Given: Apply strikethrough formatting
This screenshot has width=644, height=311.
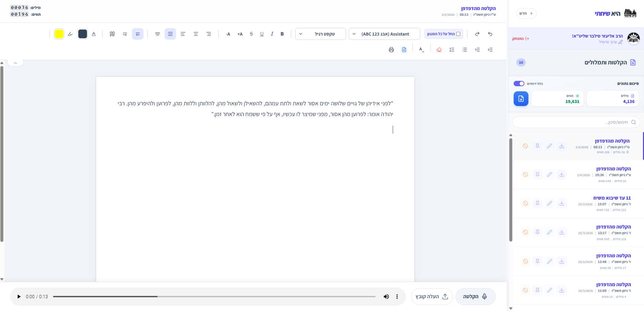Looking at the screenshot, I should point(251,34).
